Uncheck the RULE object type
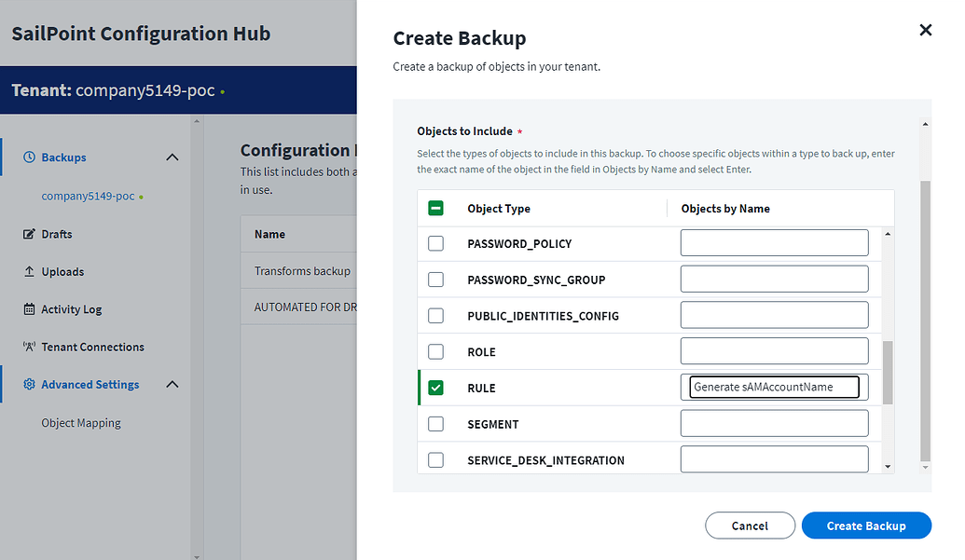 [435, 387]
